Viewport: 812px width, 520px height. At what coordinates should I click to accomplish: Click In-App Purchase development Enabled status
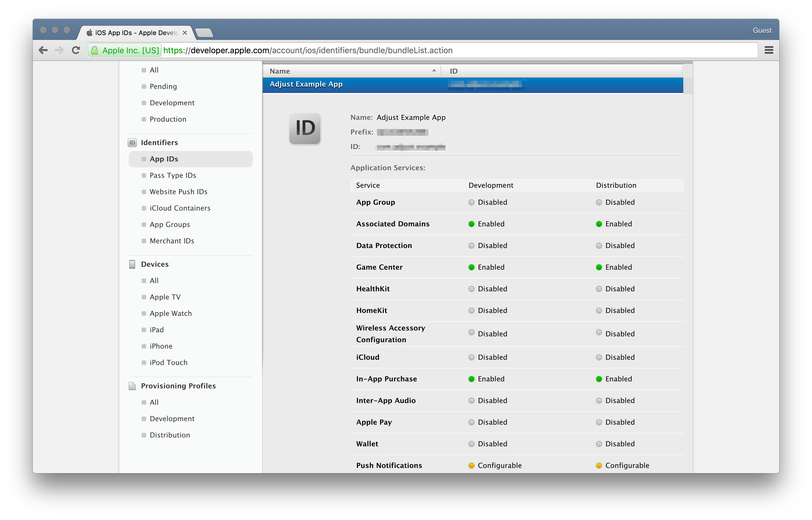click(x=486, y=379)
